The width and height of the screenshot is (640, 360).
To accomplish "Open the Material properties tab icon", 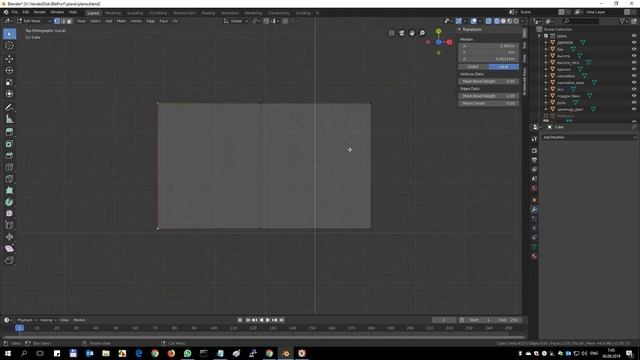I will [534, 256].
